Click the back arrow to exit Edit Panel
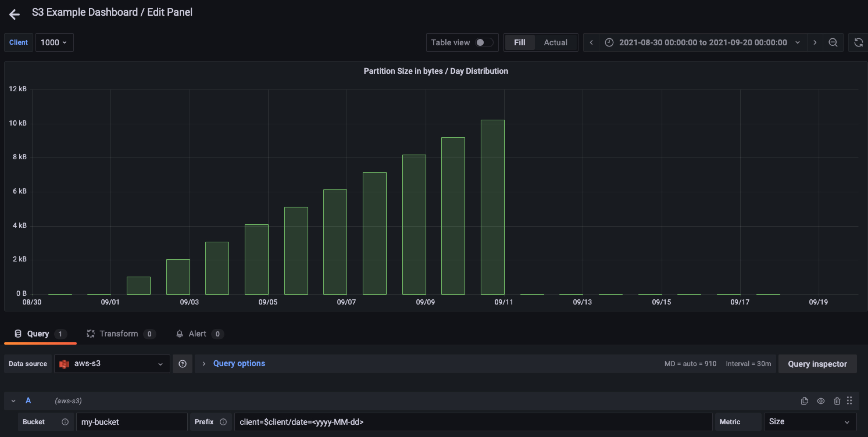Viewport: 868px width, 437px height. point(14,14)
